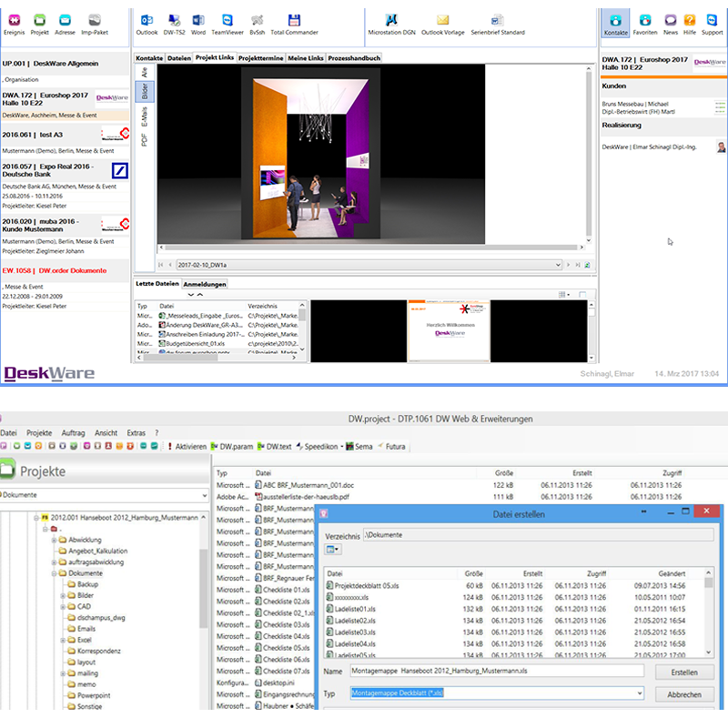The image size is (728, 728).
Task: Open the Projekt icon in the top toolbar
Action: pyautogui.click(x=39, y=25)
